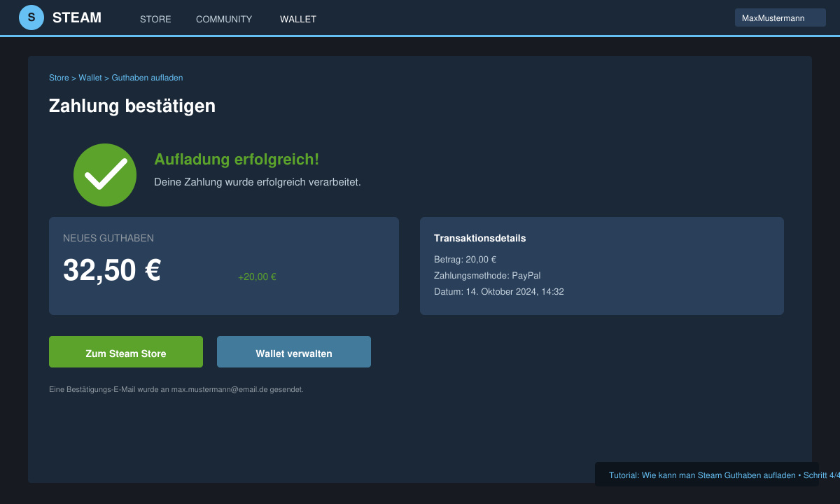Go to Wallet breadcrumb link

point(90,78)
